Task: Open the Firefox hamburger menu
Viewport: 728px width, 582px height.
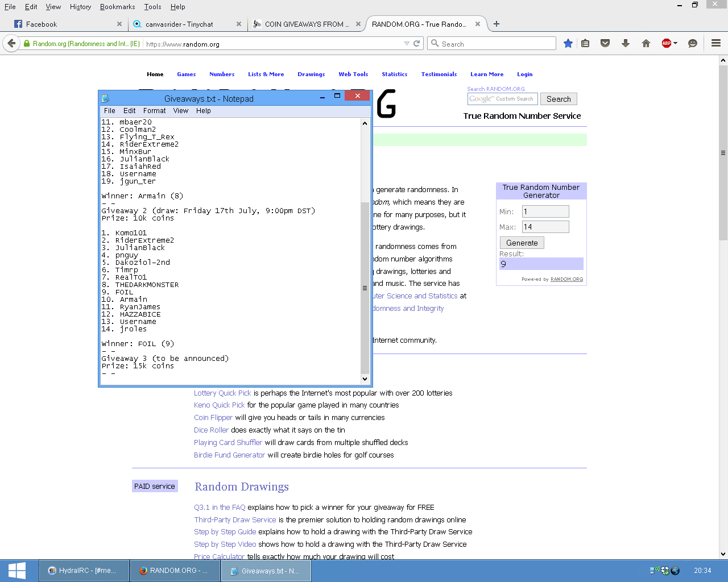Action: (x=716, y=43)
